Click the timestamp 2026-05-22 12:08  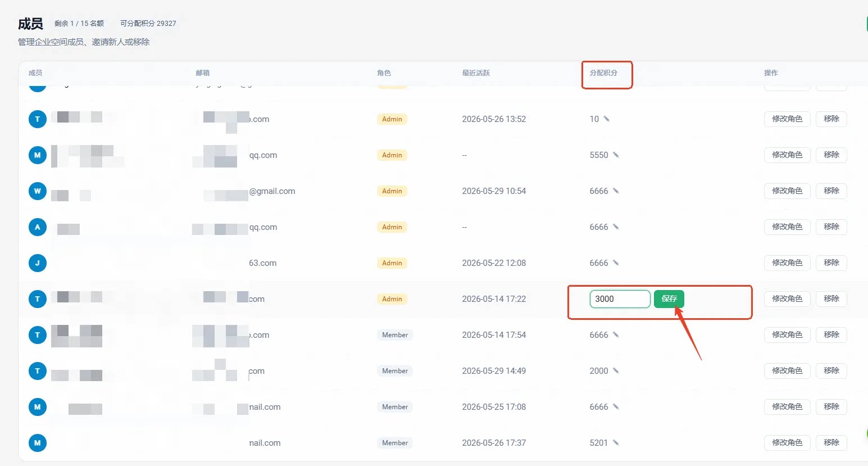pos(494,263)
